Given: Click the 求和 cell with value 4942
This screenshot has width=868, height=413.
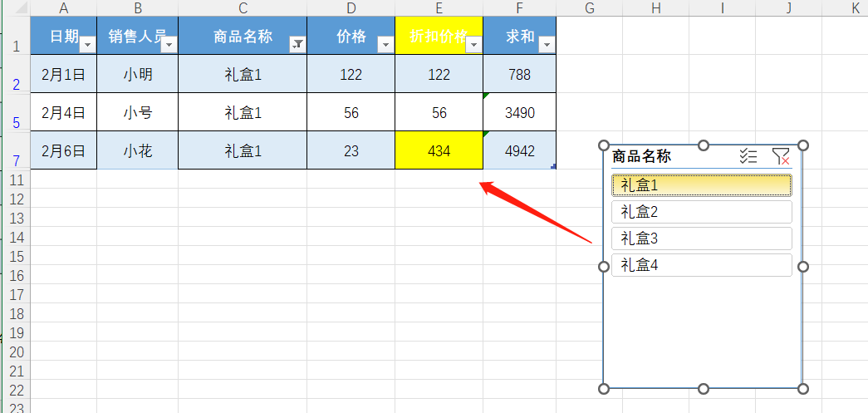Looking at the screenshot, I should [519, 150].
